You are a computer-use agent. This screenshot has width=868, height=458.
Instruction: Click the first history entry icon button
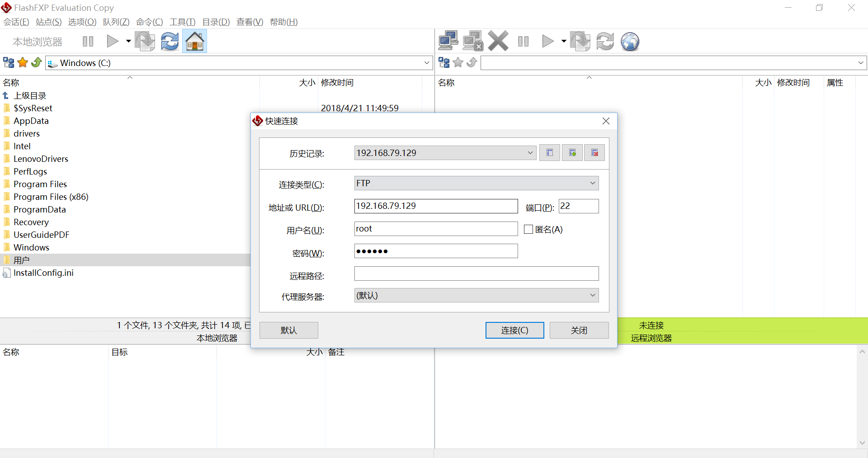coord(550,153)
